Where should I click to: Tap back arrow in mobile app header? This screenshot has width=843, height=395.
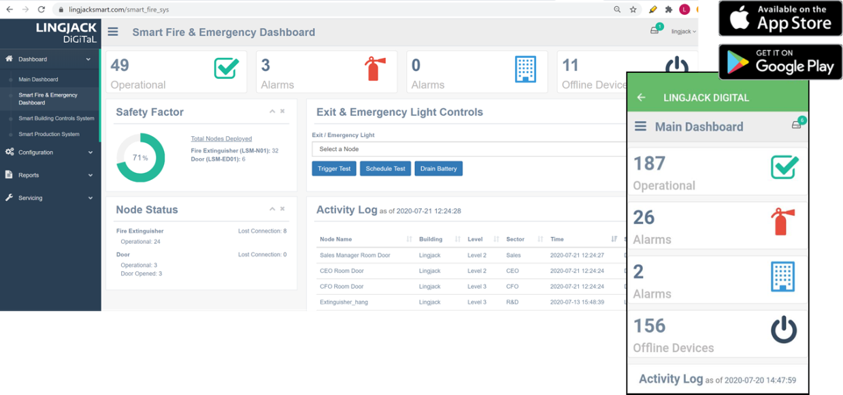pyautogui.click(x=641, y=97)
